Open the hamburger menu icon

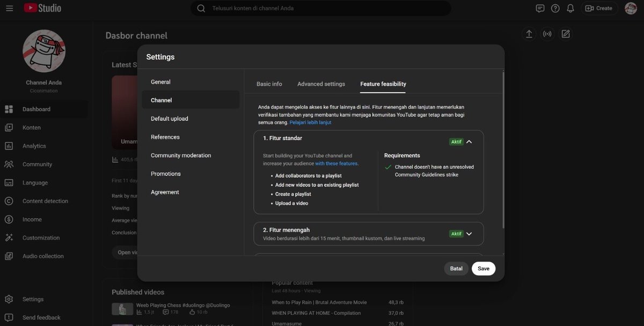pos(9,8)
